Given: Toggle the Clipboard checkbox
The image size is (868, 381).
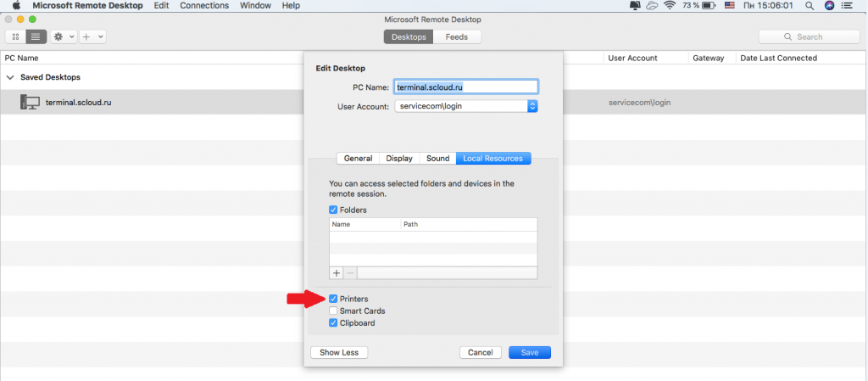Looking at the screenshot, I should point(333,322).
